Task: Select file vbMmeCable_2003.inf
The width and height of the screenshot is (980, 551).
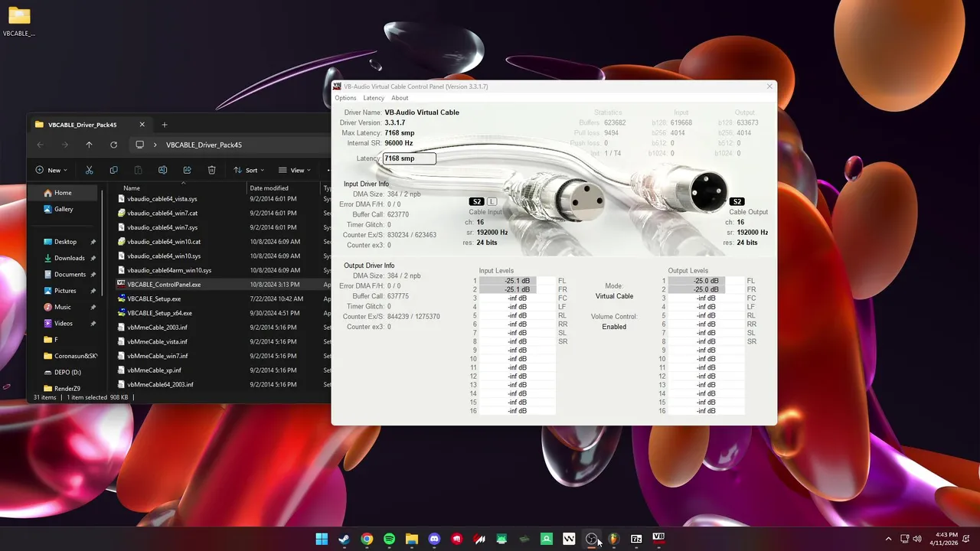Action: [157, 328]
